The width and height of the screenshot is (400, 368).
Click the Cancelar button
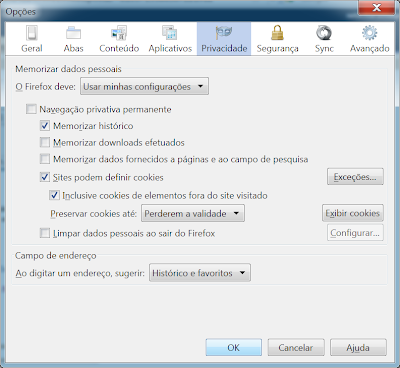coord(296,347)
